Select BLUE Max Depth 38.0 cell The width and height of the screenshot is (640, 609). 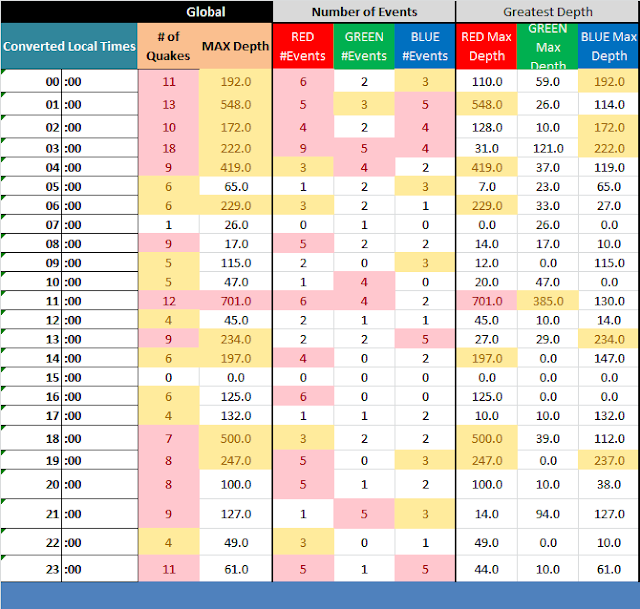[x=609, y=485]
